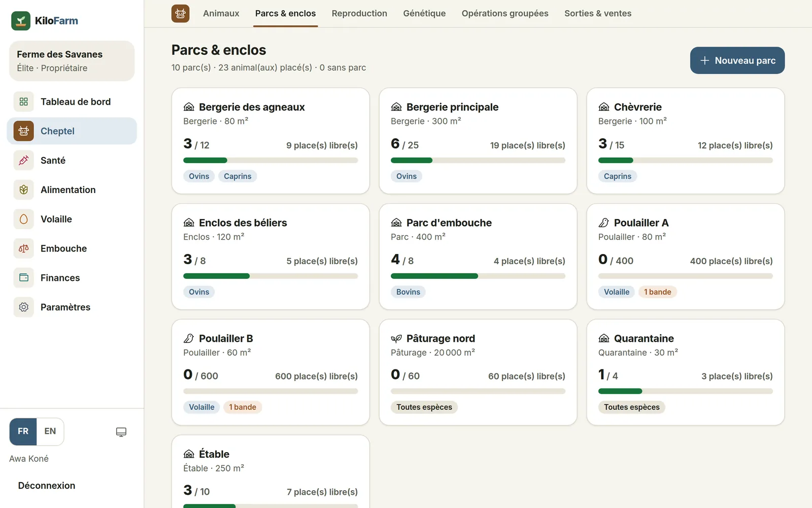Screen dimensions: 812x508
Task: Click the sprout icon on Pâturage nord
Action: tap(396, 339)
